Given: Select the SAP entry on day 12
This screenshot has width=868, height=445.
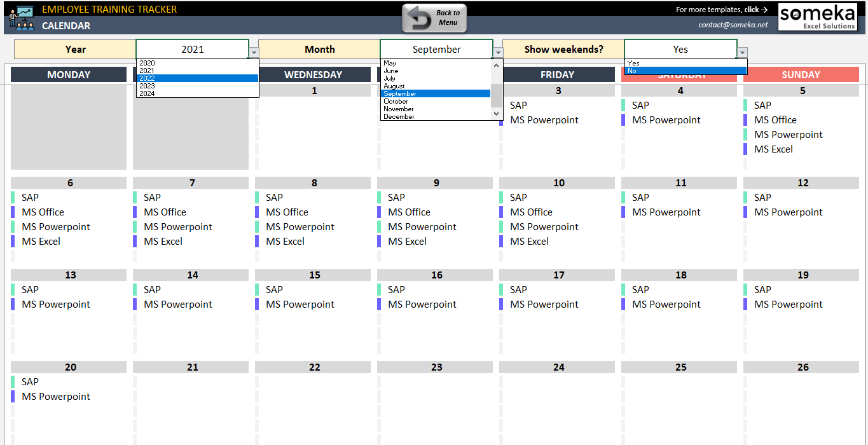Looking at the screenshot, I should (x=762, y=197).
